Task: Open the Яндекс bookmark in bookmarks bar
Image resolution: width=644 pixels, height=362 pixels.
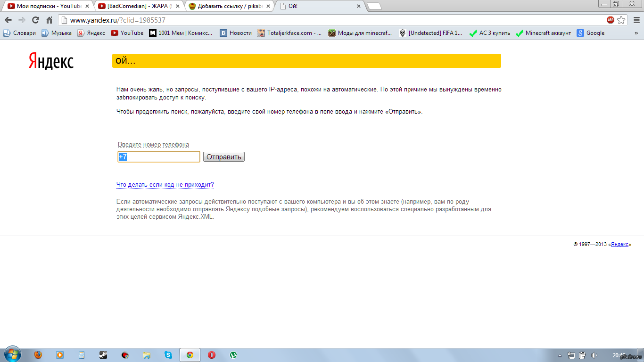Action: tap(91, 33)
